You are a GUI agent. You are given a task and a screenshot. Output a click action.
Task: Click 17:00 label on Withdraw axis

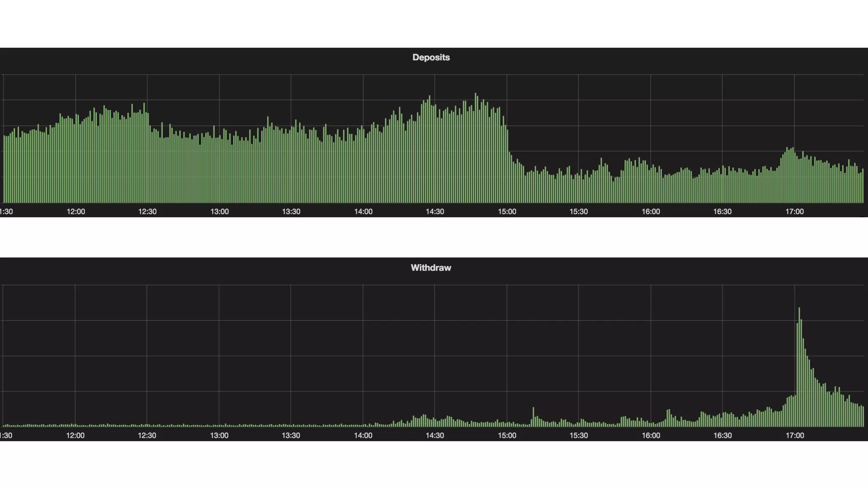coord(795,435)
